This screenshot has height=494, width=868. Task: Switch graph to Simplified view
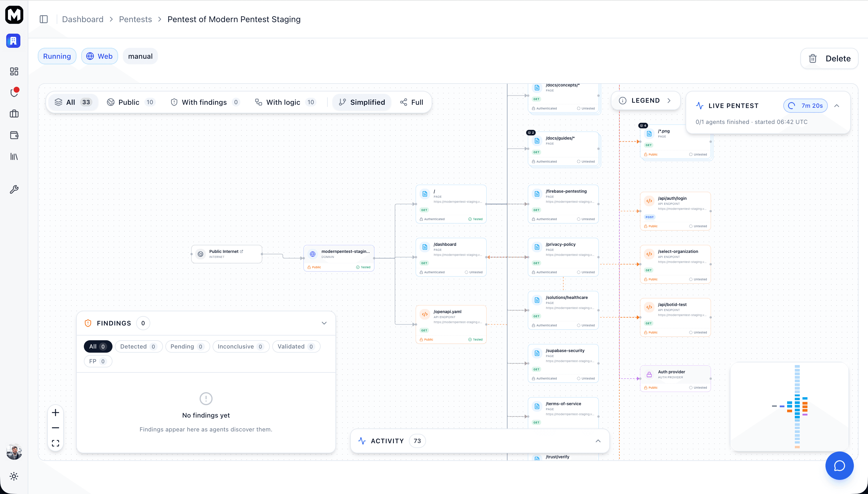point(362,102)
